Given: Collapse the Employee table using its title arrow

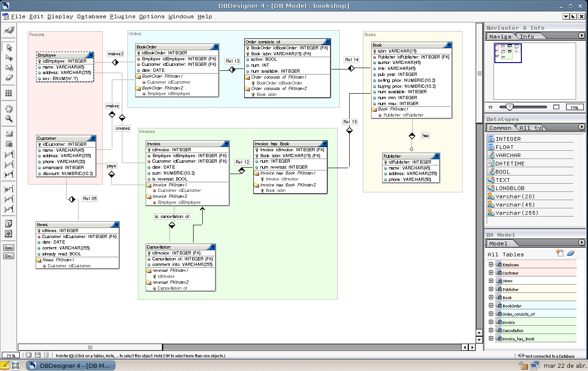Looking at the screenshot, I should pyautogui.click(x=90, y=55).
